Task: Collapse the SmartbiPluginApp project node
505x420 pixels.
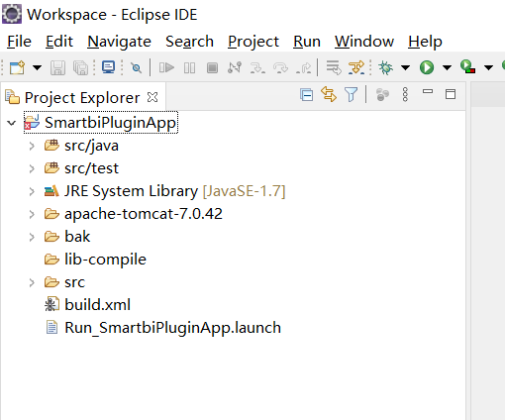Action: 12,123
